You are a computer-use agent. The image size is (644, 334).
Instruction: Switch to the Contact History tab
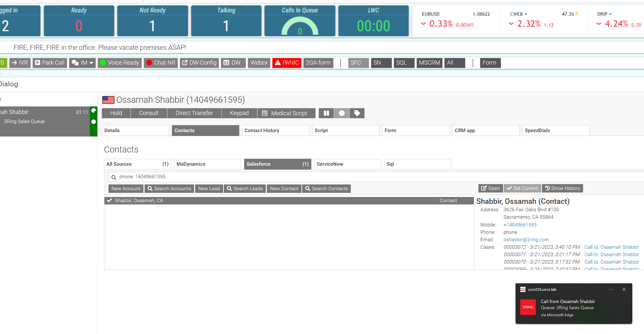coord(275,130)
